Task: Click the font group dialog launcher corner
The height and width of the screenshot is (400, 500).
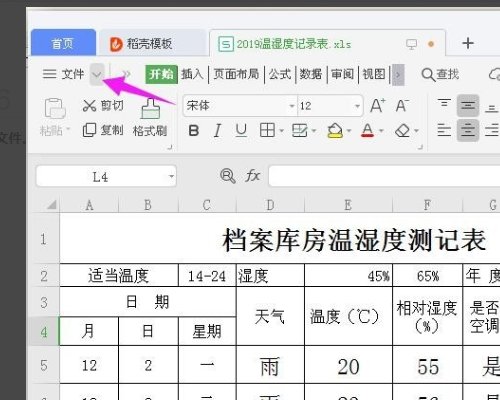Action: pyautogui.click(x=420, y=146)
